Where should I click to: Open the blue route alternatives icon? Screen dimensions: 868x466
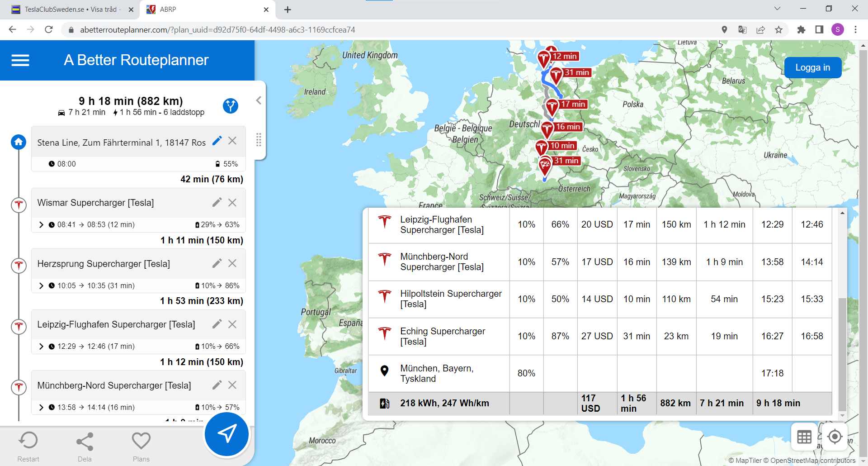point(231,106)
